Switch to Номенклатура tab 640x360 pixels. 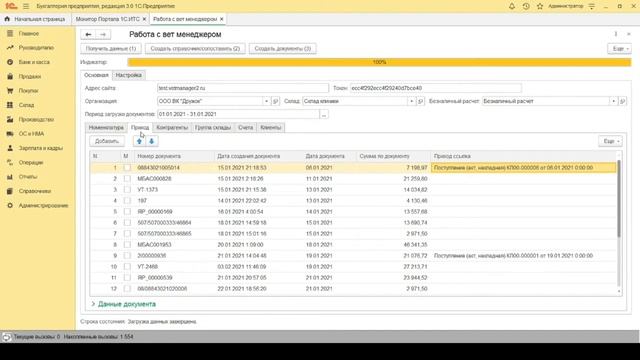tap(106, 128)
